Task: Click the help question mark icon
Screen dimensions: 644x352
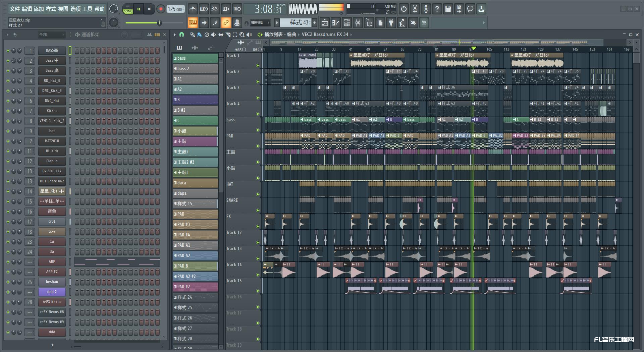Action: pos(437,9)
